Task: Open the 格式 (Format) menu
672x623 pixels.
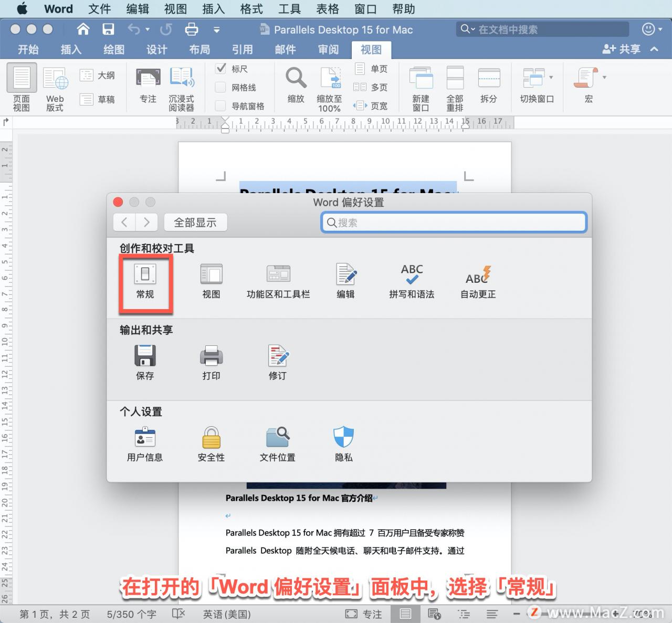Action: tap(251, 9)
